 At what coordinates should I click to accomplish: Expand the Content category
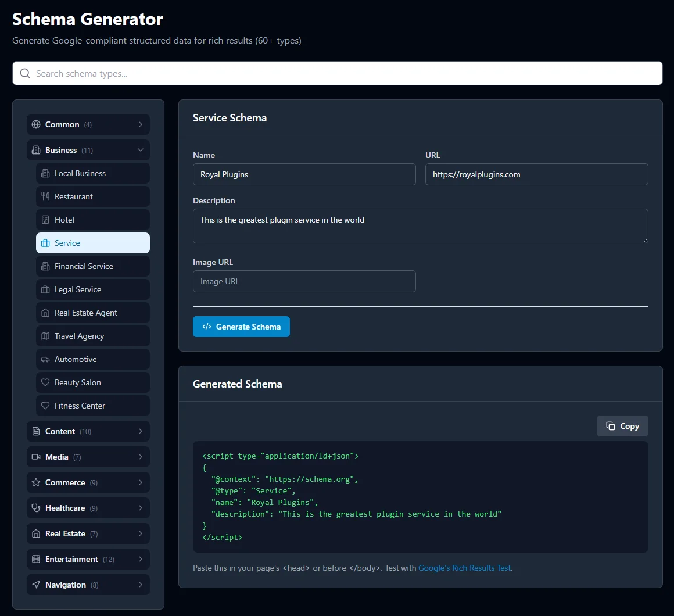[88, 431]
